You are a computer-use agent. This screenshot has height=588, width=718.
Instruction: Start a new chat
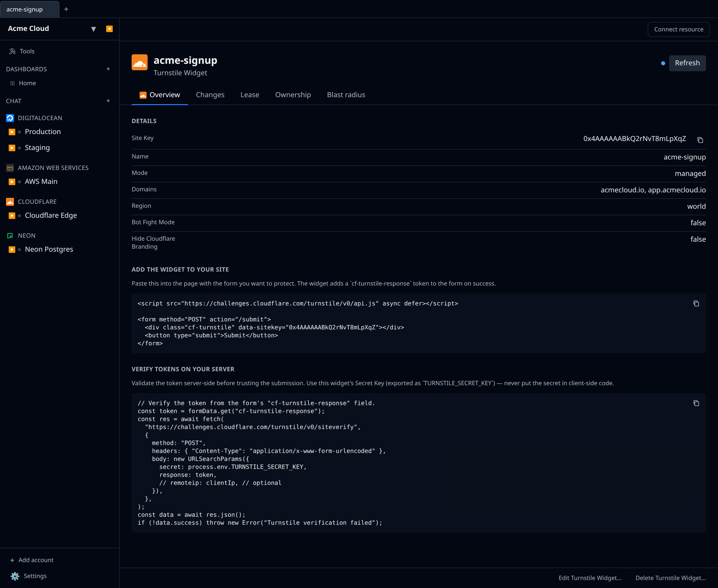(x=108, y=101)
